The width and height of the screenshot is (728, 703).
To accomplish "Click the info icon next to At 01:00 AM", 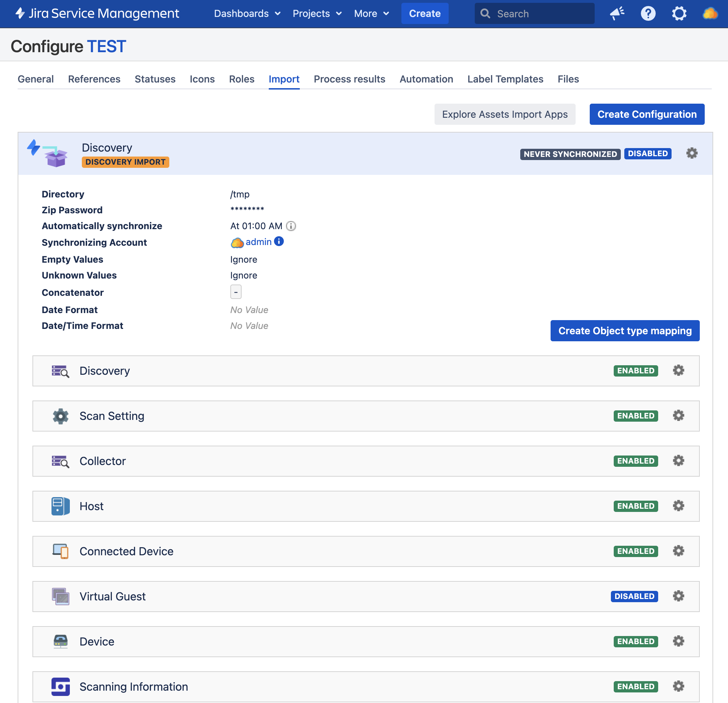I will click(x=291, y=226).
